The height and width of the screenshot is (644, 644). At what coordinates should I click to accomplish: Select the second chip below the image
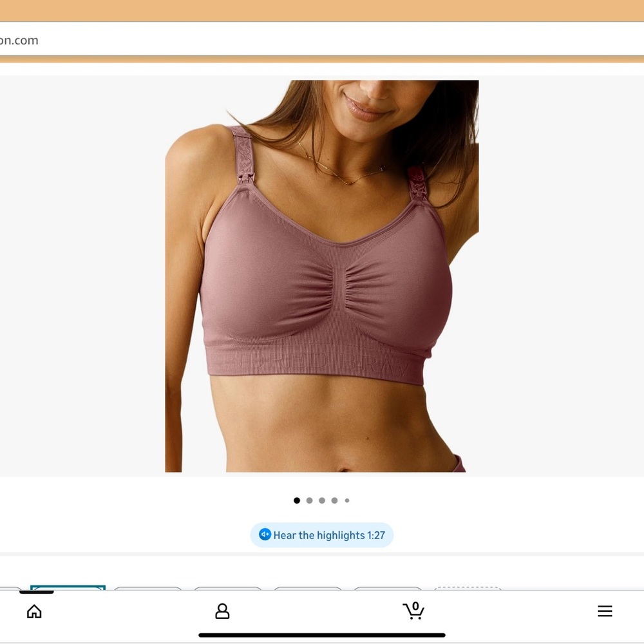click(148, 589)
